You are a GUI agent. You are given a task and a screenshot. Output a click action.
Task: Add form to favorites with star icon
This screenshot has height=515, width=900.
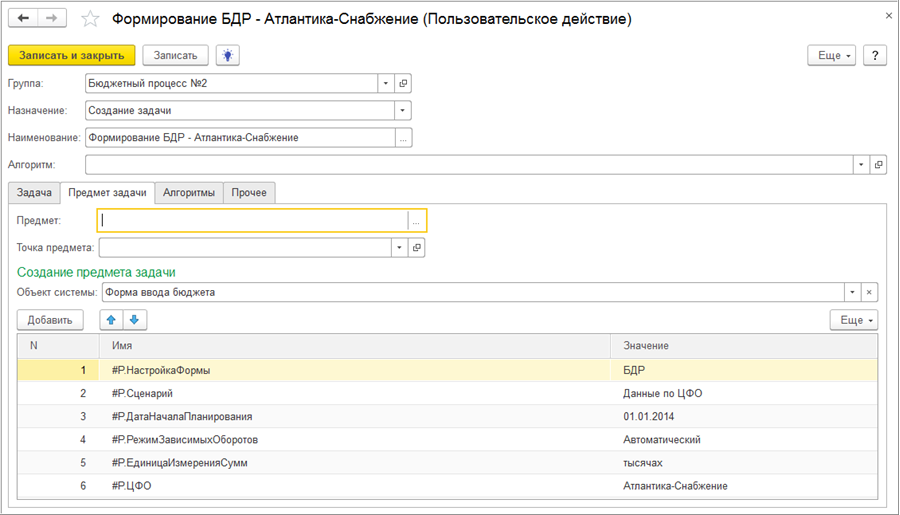coord(90,19)
